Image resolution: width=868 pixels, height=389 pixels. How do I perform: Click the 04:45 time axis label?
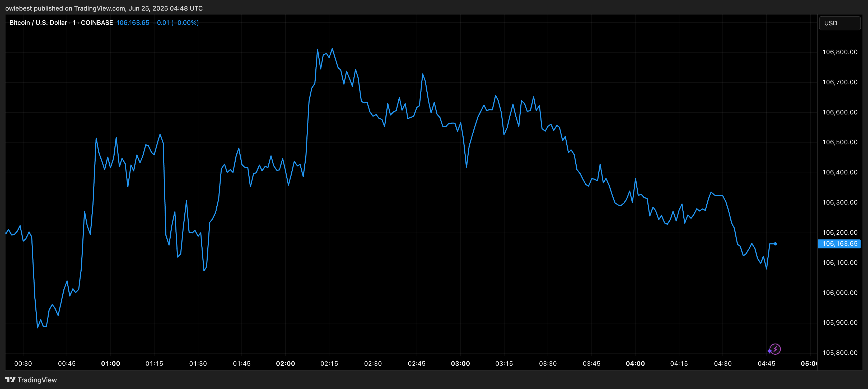coord(766,363)
